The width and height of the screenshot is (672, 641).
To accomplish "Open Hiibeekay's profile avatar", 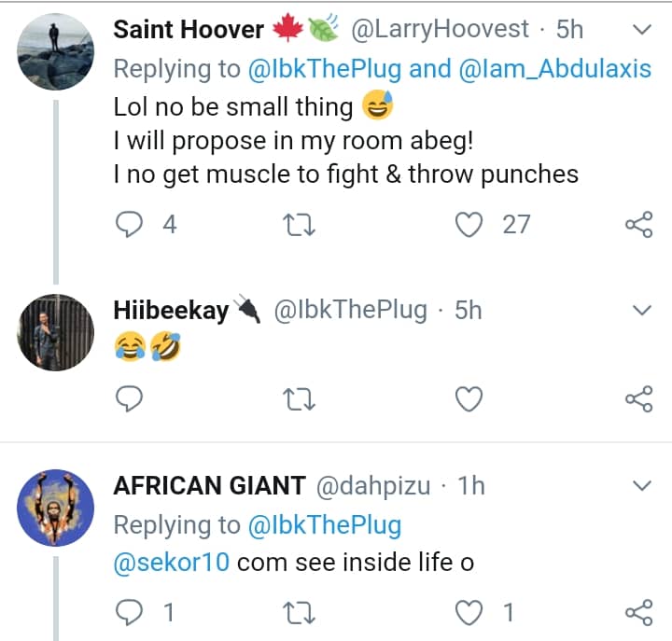I will pos(56,331).
